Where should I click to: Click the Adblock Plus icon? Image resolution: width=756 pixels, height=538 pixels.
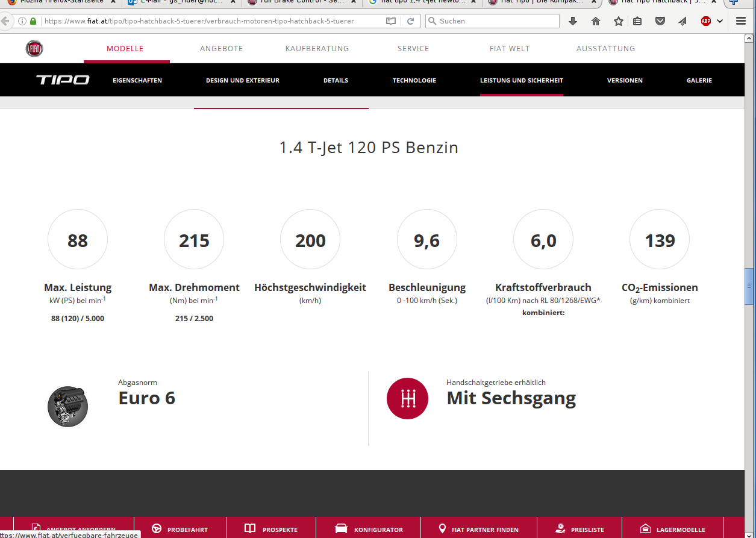[x=705, y=21]
